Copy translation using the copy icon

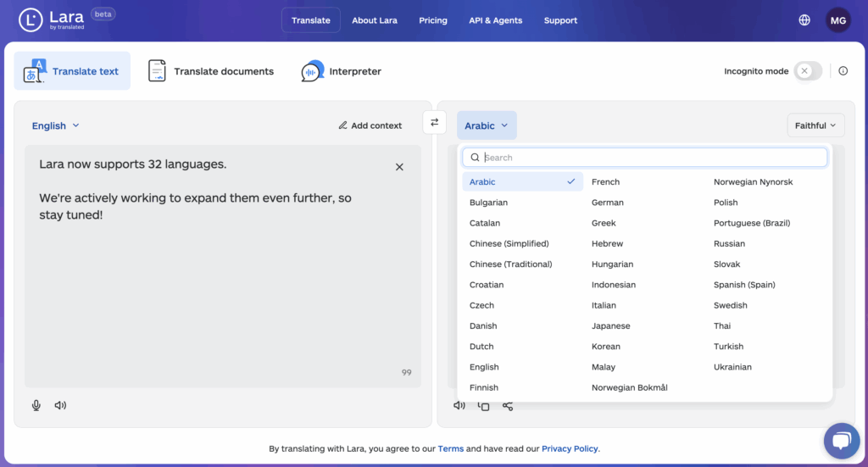click(483, 406)
